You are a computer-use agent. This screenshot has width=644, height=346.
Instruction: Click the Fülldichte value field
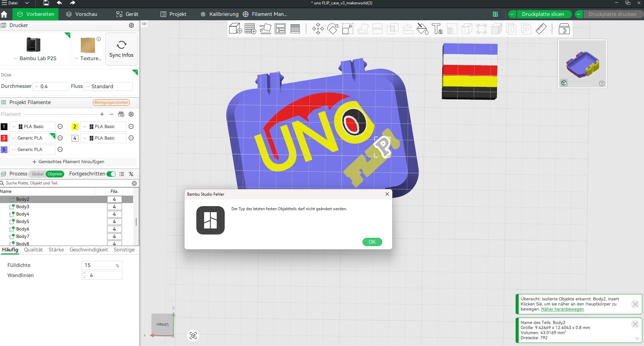pyautogui.click(x=102, y=265)
